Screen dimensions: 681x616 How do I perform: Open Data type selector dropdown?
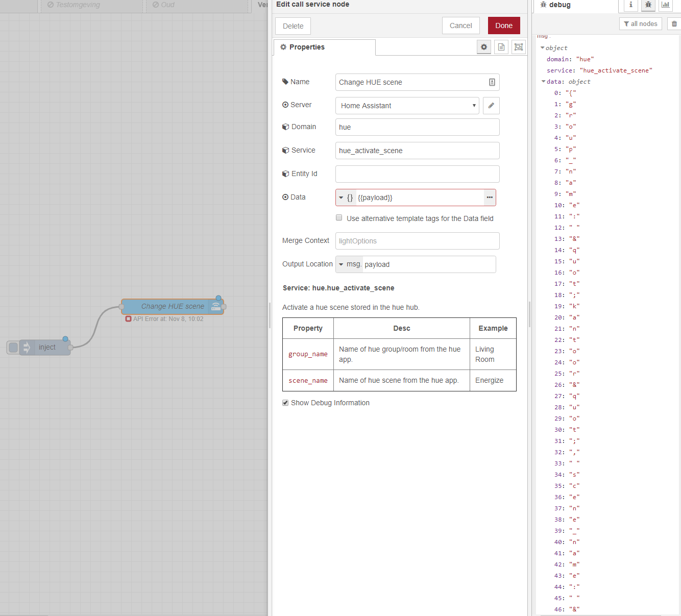coord(346,198)
